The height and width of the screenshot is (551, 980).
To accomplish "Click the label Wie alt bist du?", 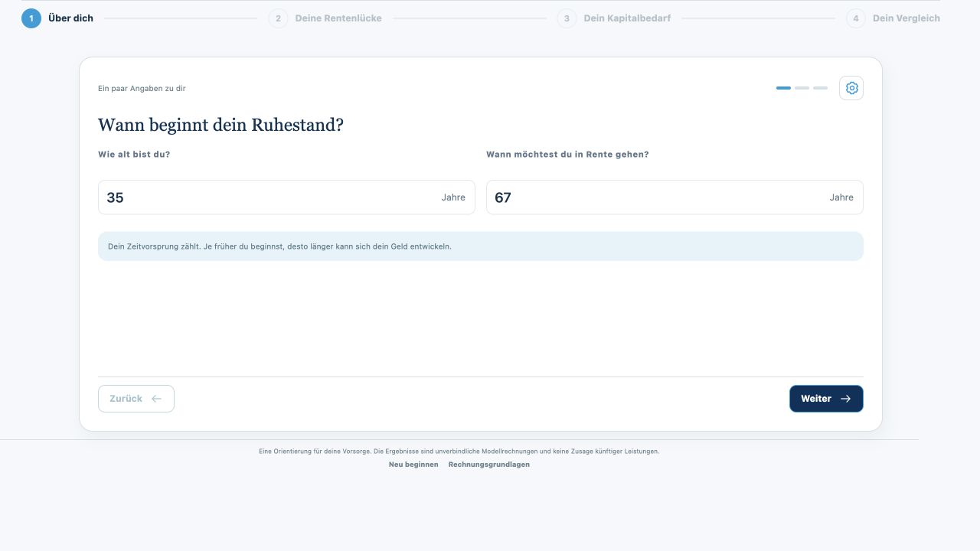I will point(134,155).
